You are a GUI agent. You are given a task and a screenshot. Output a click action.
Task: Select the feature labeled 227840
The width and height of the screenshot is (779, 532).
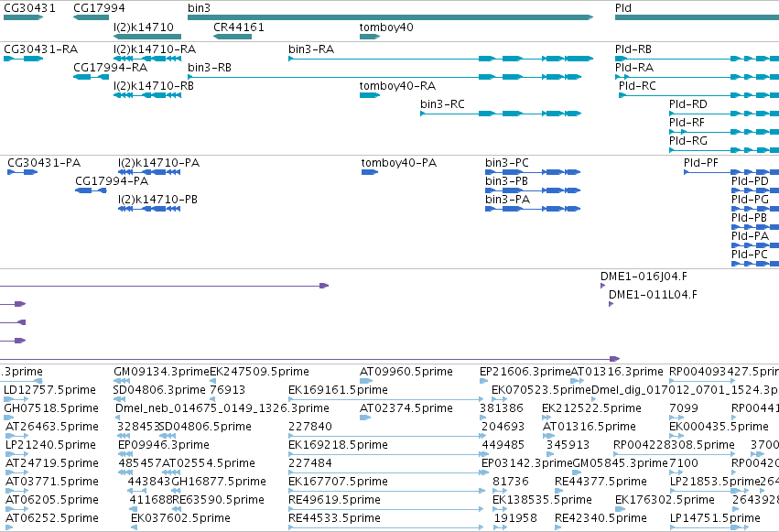coord(310,428)
